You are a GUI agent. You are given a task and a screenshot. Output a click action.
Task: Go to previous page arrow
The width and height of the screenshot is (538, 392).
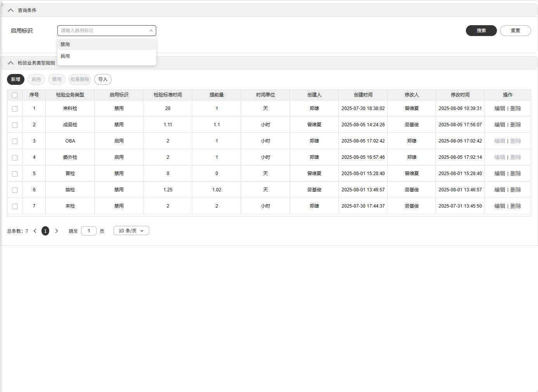pyautogui.click(x=35, y=231)
